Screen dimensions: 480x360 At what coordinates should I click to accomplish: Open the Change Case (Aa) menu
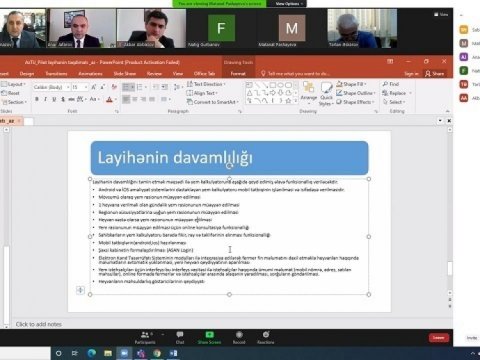(94, 99)
